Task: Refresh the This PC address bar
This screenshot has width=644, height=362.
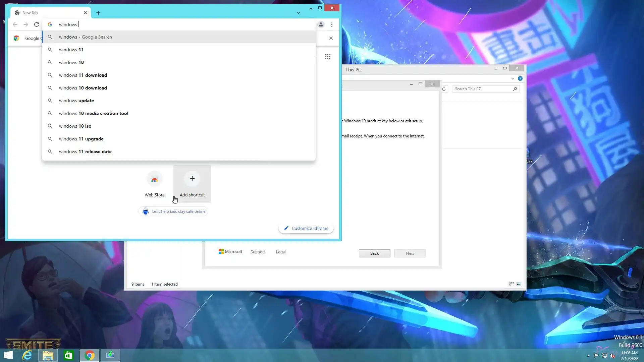Action: coord(444,89)
